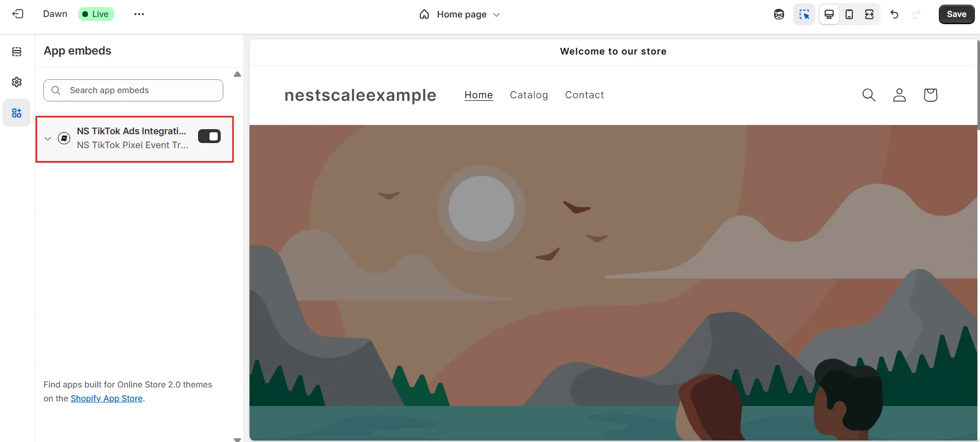Expand the NS TikTok Ads Integration settings
The image size is (980, 442).
click(x=48, y=138)
